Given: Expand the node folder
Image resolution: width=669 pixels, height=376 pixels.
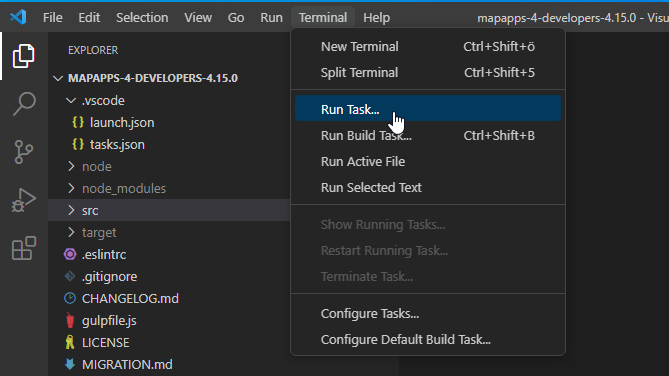Looking at the screenshot, I should click(71, 166).
